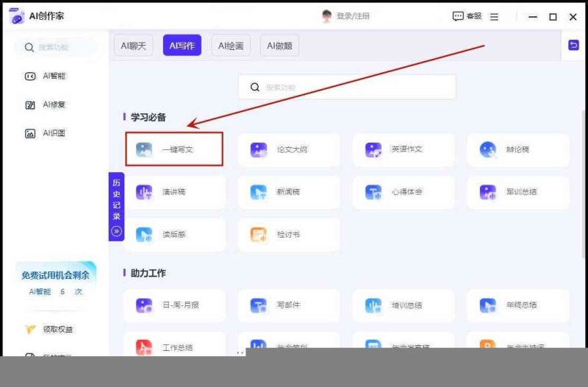
Task: Click the user avatar icon
Action: tap(326, 16)
